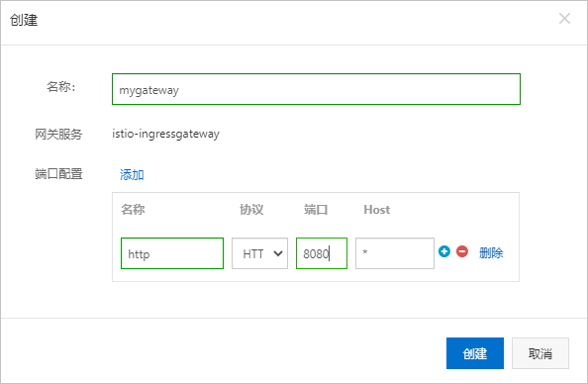Focus the 名称 field containing mygateway
This screenshot has height=384, width=588.
pos(316,89)
